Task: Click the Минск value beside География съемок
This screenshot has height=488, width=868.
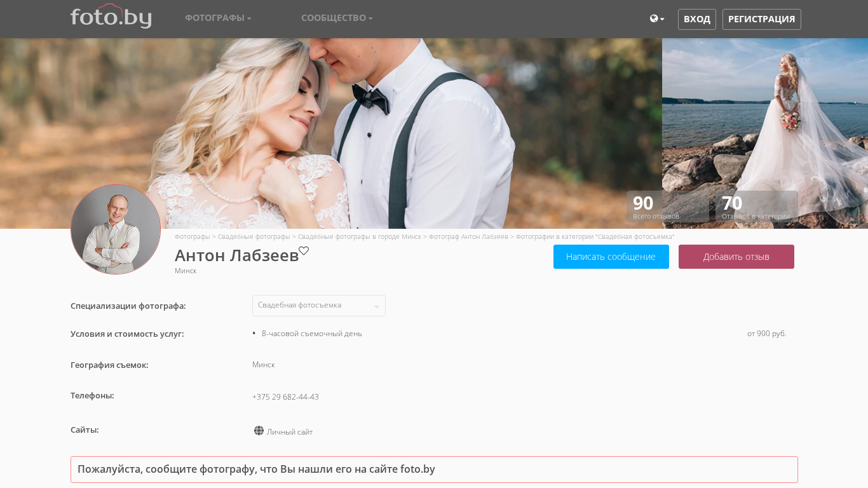Action: tap(263, 365)
